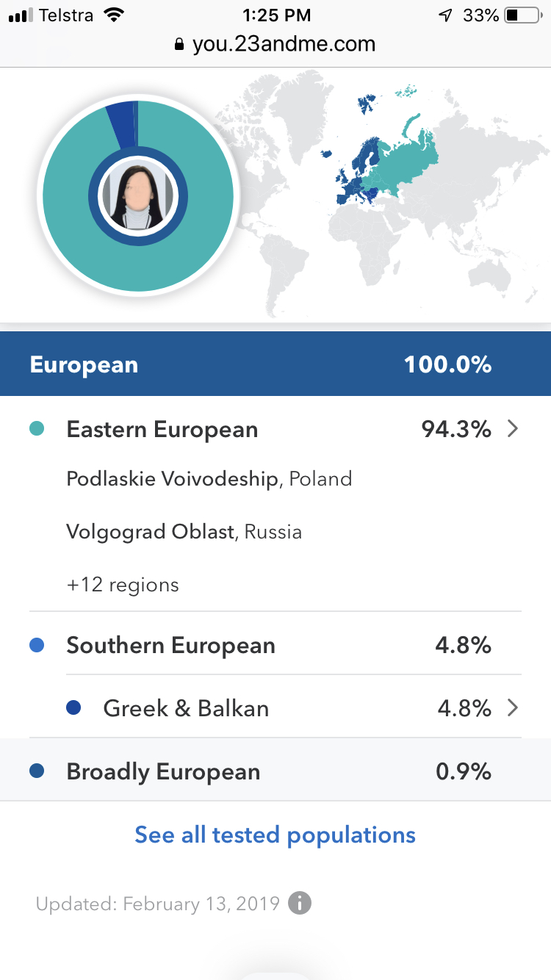Tap the Wi-Fi icon in the status bar
This screenshot has width=551, height=980.
tap(114, 15)
